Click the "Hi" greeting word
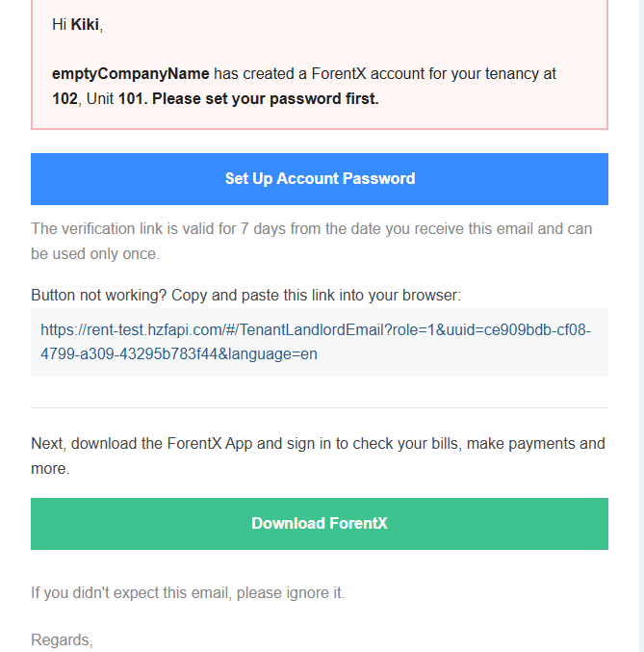The image size is (644, 652). coord(59,25)
